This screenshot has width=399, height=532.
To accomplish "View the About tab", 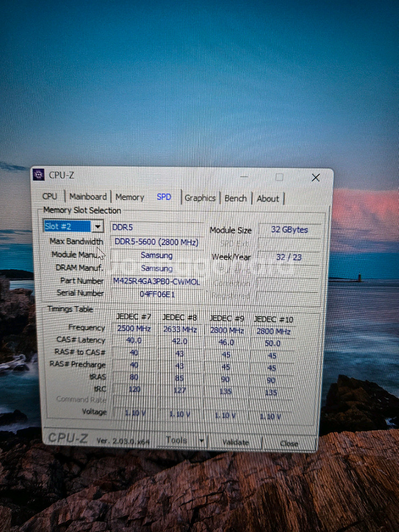I will click(x=268, y=199).
